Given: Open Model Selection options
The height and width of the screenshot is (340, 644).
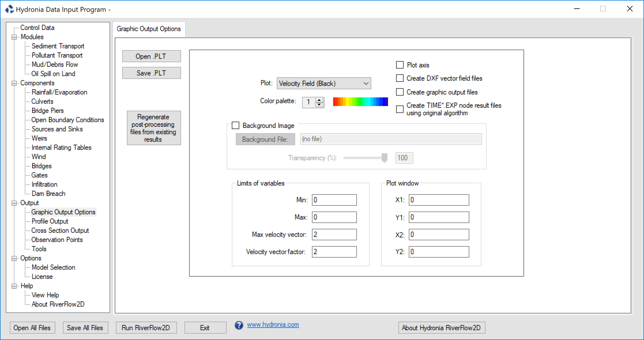Looking at the screenshot, I should [x=53, y=267].
